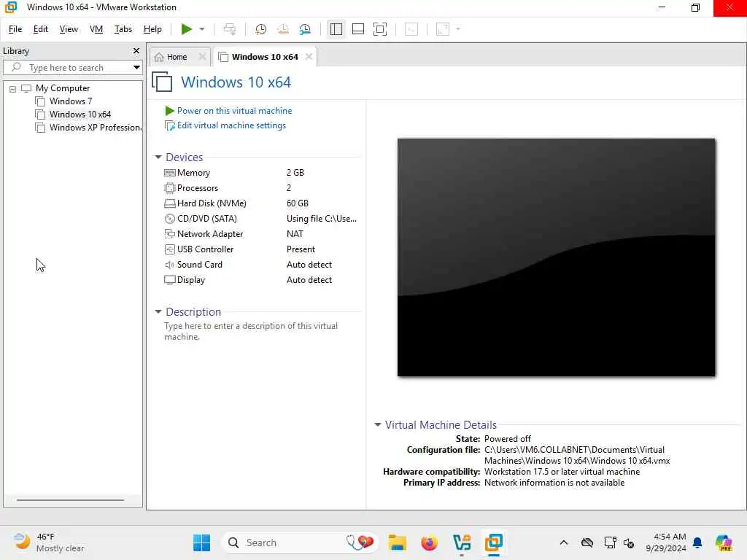
Task: Enter full screen mode via toolbar icon
Action: [x=379, y=29]
